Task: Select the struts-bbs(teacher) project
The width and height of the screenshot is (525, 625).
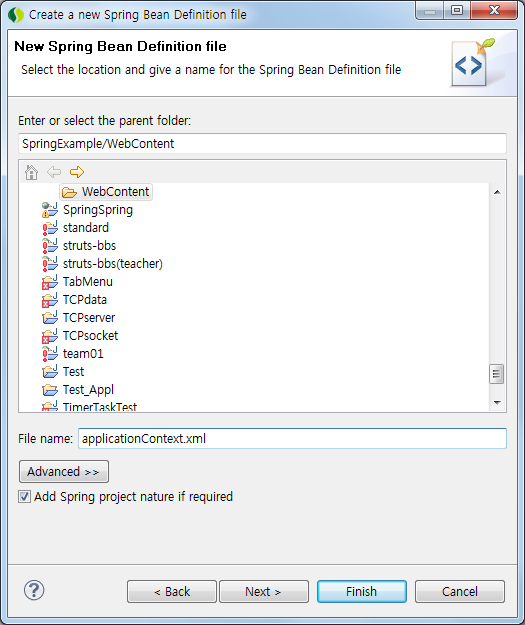Action: coord(112,264)
